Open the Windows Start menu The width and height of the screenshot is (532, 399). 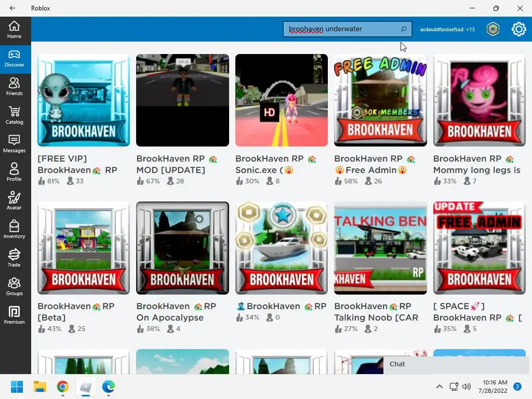click(x=17, y=387)
